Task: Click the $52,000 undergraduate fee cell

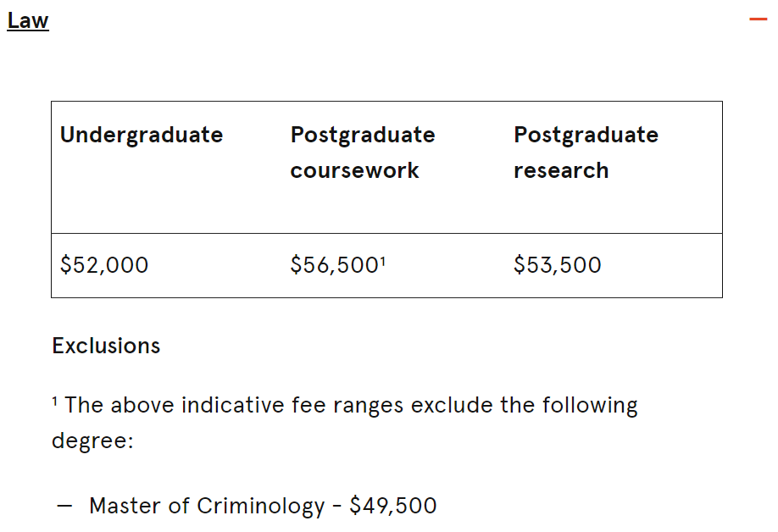Action: pyautogui.click(x=104, y=265)
